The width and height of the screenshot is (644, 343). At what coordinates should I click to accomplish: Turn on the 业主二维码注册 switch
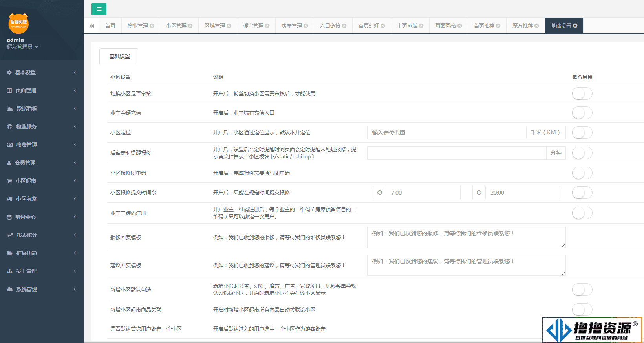tap(582, 213)
